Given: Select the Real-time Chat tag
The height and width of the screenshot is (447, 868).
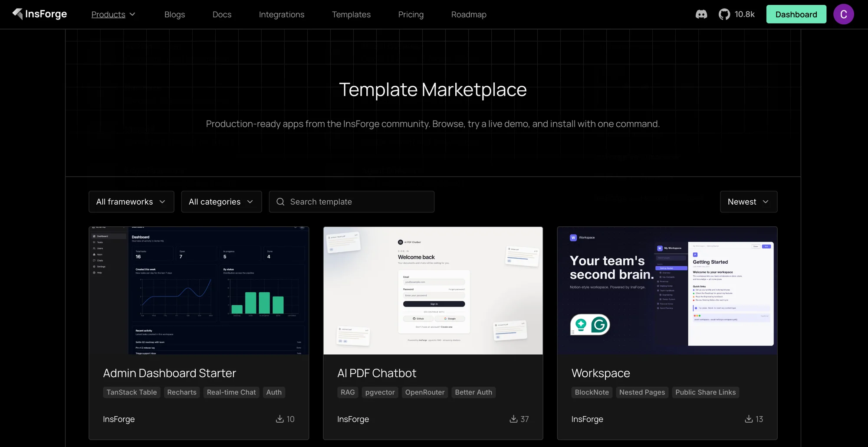Looking at the screenshot, I should coord(231,392).
